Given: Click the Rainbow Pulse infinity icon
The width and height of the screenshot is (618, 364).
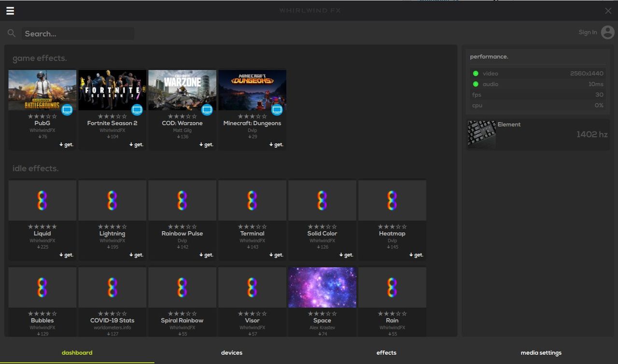Looking at the screenshot, I should pyautogui.click(x=183, y=200).
